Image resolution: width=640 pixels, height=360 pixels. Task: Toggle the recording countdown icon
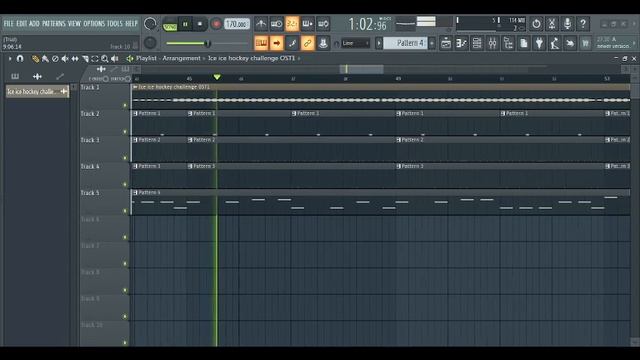point(292,24)
